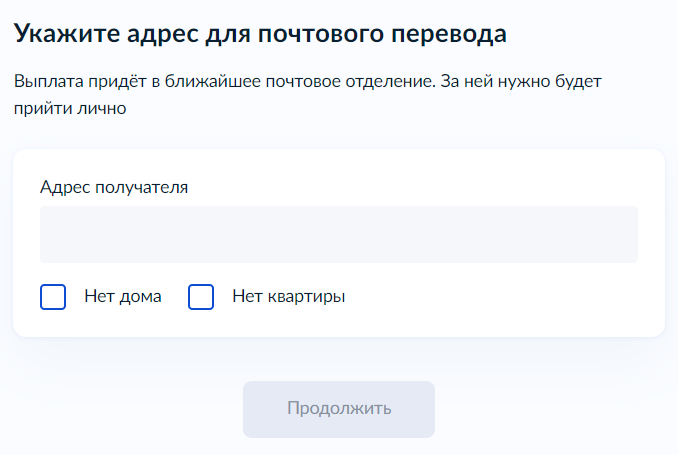The width and height of the screenshot is (678, 455).
Task: Click the sentence За ней нужно будет
Action: [x=521, y=81]
